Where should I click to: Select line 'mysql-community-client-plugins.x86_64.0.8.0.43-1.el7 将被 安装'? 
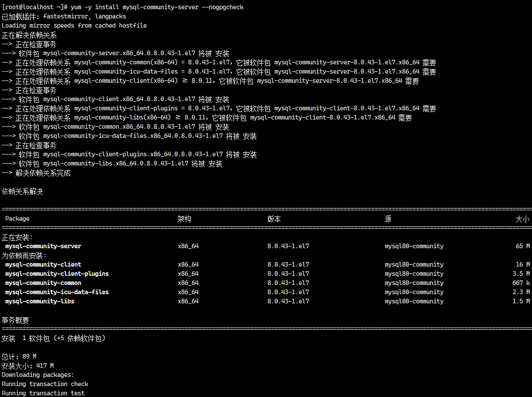[129, 154]
